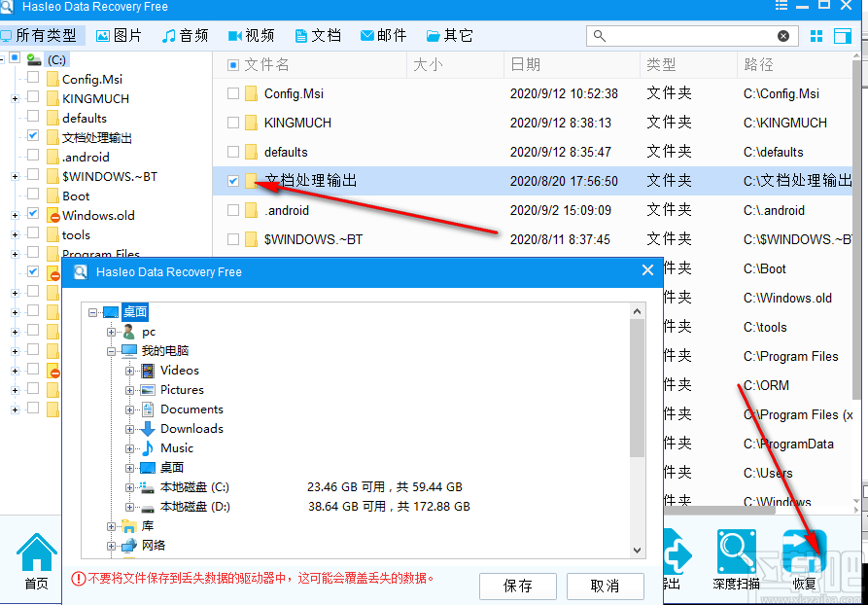Image resolution: width=868 pixels, height=605 pixels.
Task: Clear the search box with the X icon
Action: click(783, 36)
